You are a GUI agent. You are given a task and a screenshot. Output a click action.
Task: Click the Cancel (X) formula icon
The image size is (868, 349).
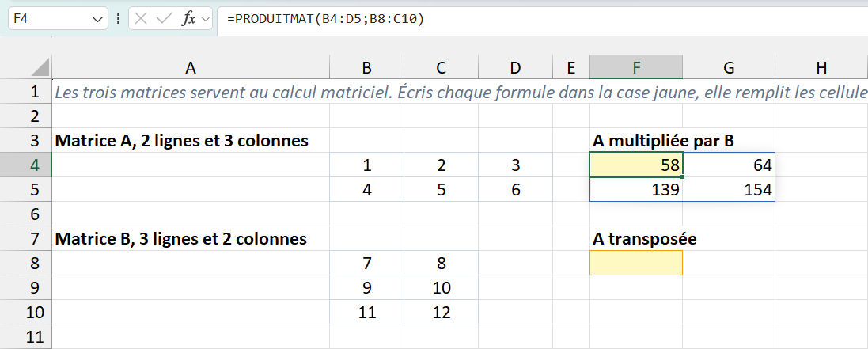(x=141, y=18)
